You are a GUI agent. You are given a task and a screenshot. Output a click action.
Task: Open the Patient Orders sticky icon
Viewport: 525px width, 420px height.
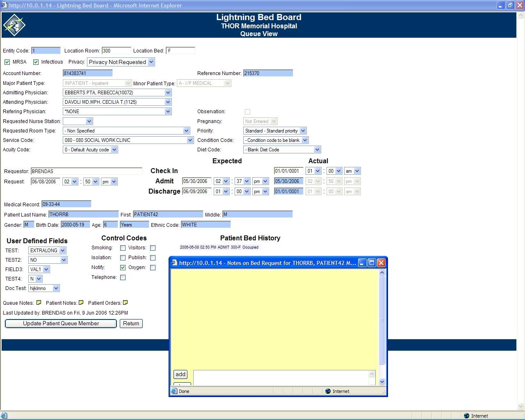(126, 303)
